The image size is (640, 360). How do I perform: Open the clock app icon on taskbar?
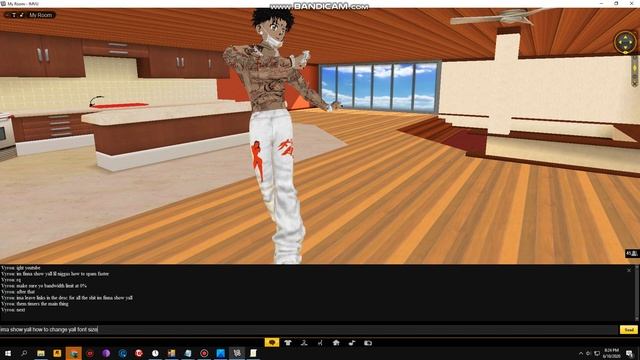[x=155, y=353]
